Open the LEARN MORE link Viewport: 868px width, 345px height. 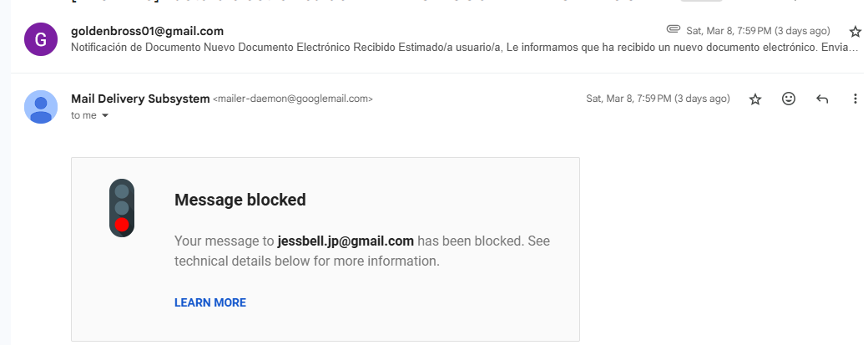pyautogui.click(x=210, y=302)
